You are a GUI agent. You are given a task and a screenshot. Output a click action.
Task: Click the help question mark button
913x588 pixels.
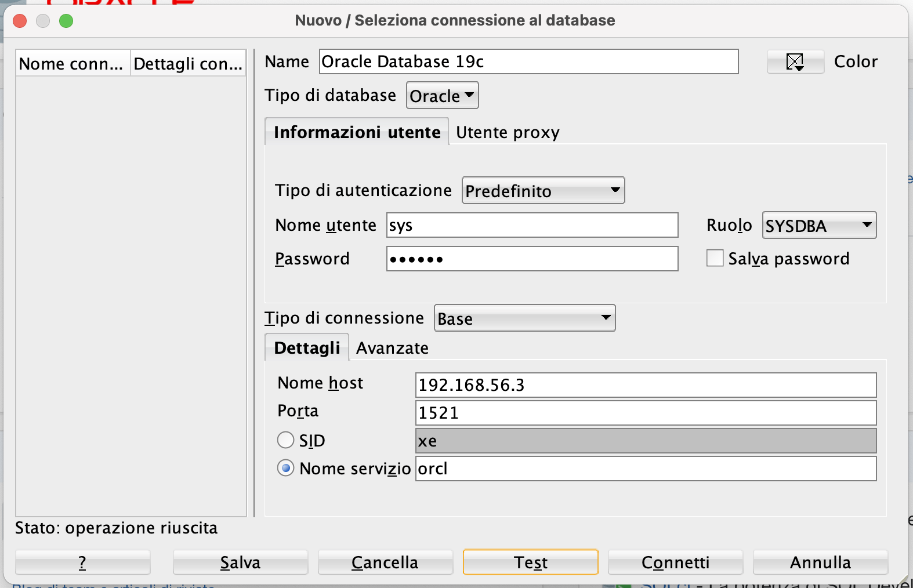(82, 562)
